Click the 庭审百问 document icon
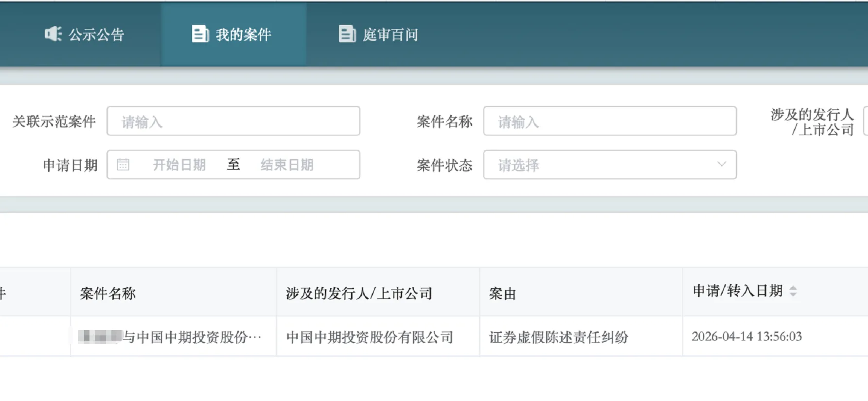The image size is (868, 401). pos(347,34)
